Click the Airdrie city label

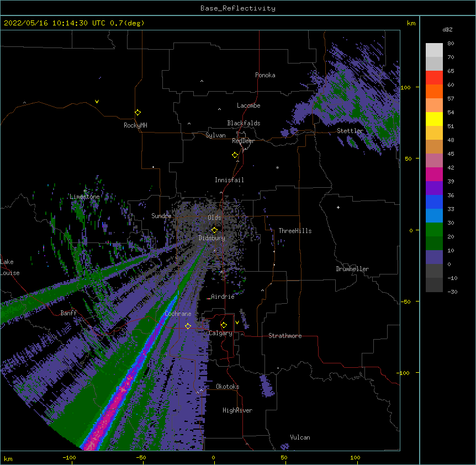223,297
